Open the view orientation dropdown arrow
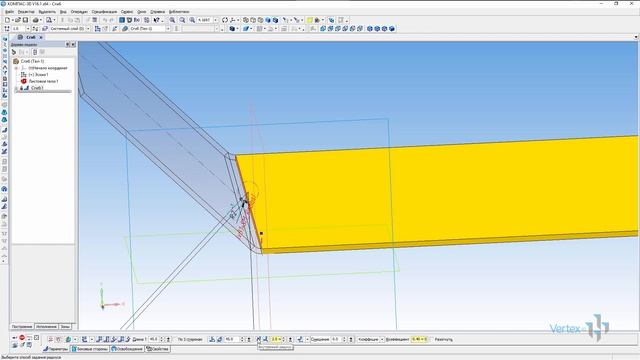This screenshot has height=360, width=640. point(238,20)
